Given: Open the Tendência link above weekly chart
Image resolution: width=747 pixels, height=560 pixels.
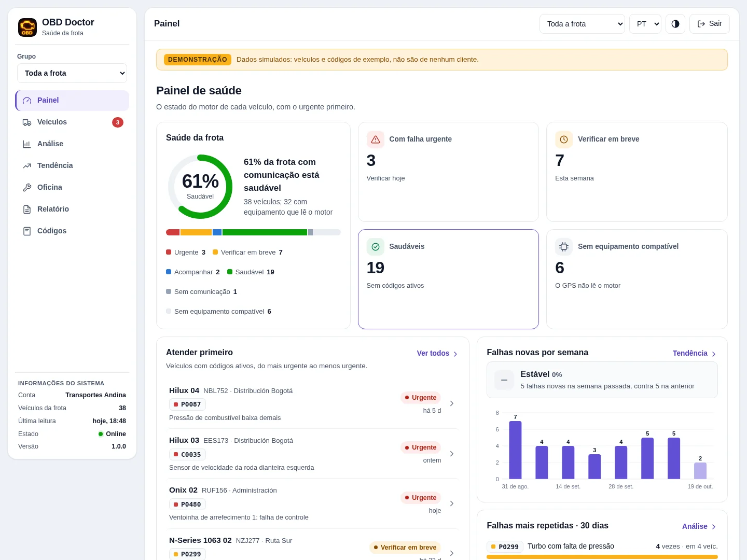Looking at the screenshot, I should (695, 354).
